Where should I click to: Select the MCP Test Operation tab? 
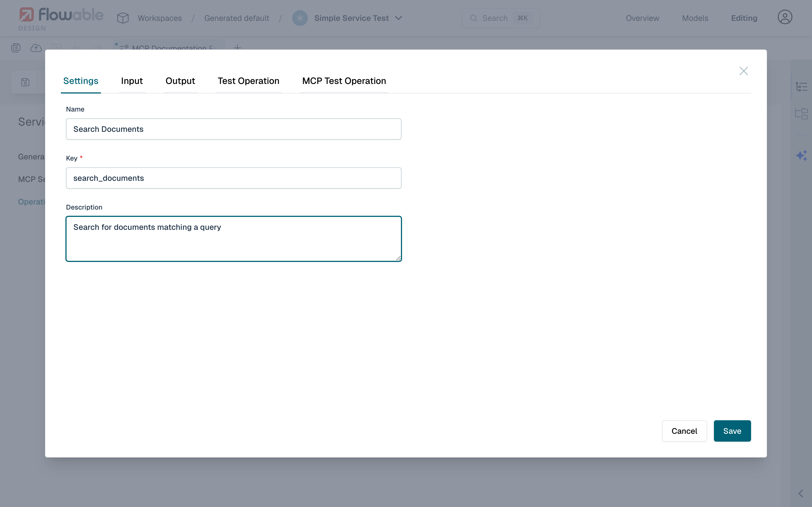click(344, 81)
